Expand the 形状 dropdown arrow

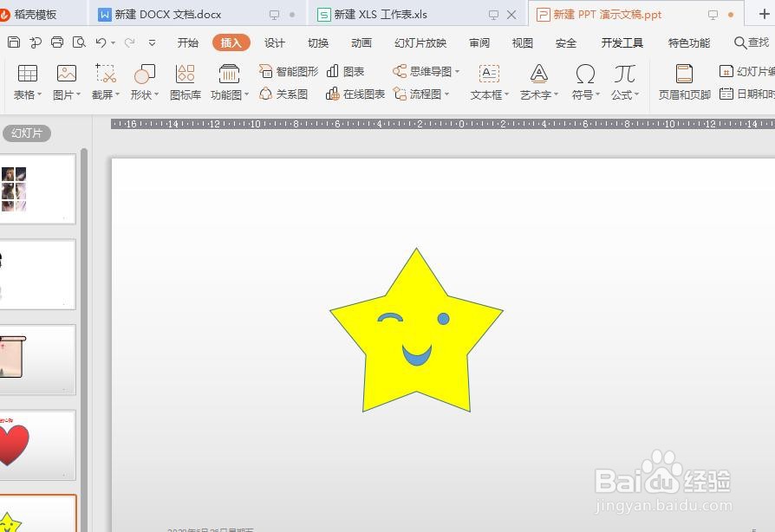156,94
